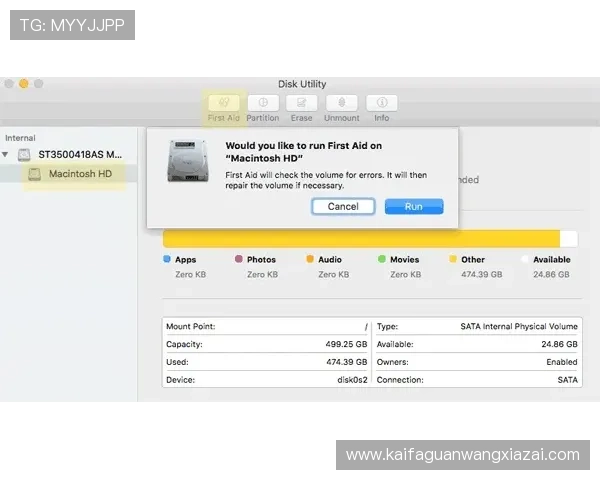600x480 pixels.
Task: Click the Photos legend color dot
Action: [239, 259]
